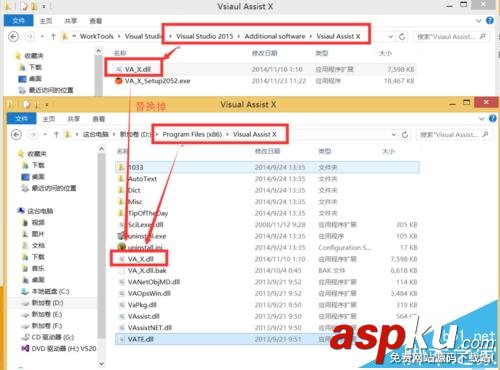
Task: Select the Misc folder
Action: (x=135, y=201)
